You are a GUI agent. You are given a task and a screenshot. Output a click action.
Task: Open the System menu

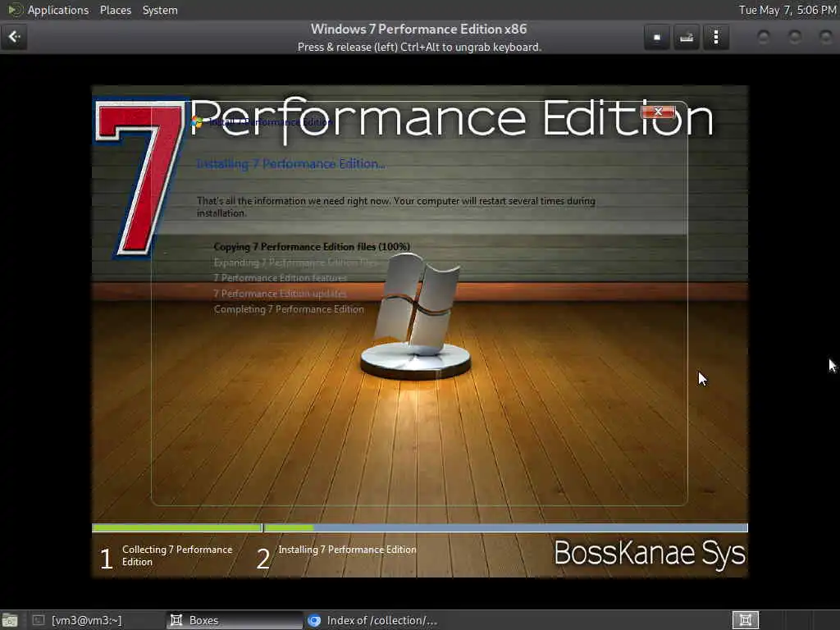(x=160, y=10)
